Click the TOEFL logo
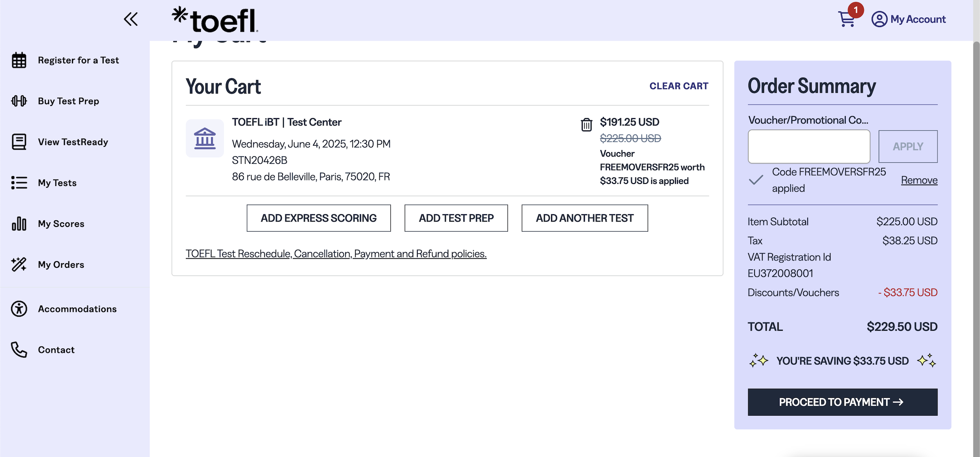Image resolution: width=980 pixels, height=457 pixels. 215,20
